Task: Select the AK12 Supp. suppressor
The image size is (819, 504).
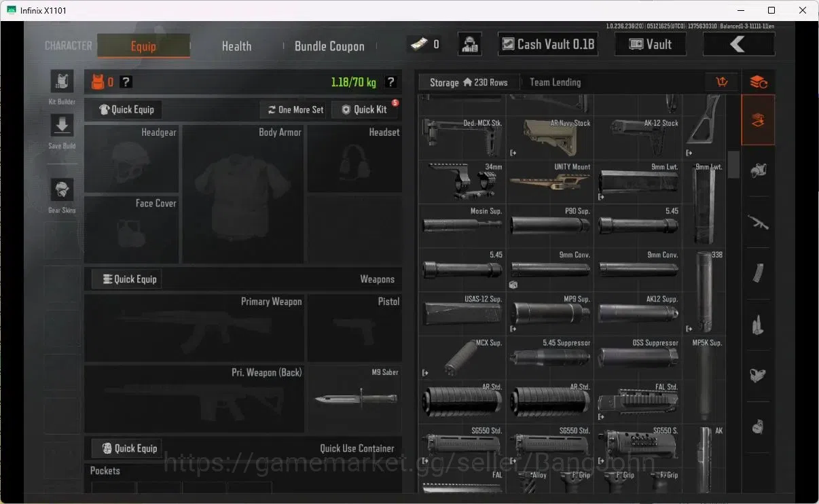Action: click(638, 314)
